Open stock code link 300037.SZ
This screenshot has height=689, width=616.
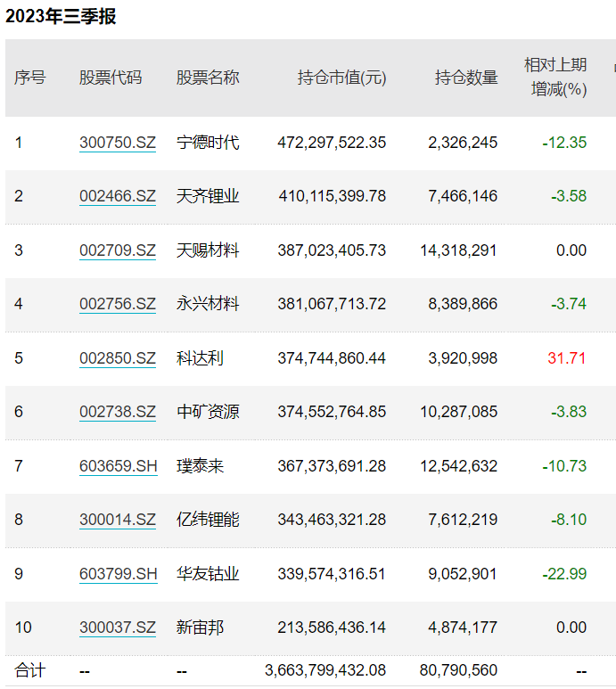tap(118, 627)
